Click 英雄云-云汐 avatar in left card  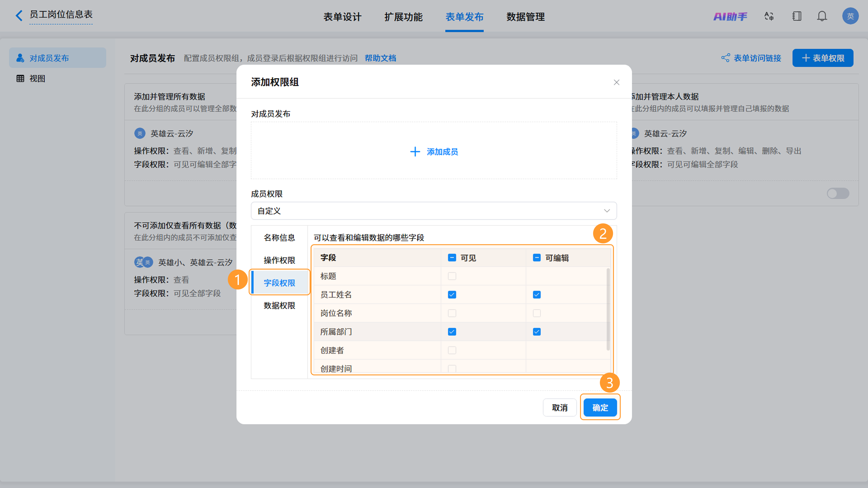click(140, 133)
